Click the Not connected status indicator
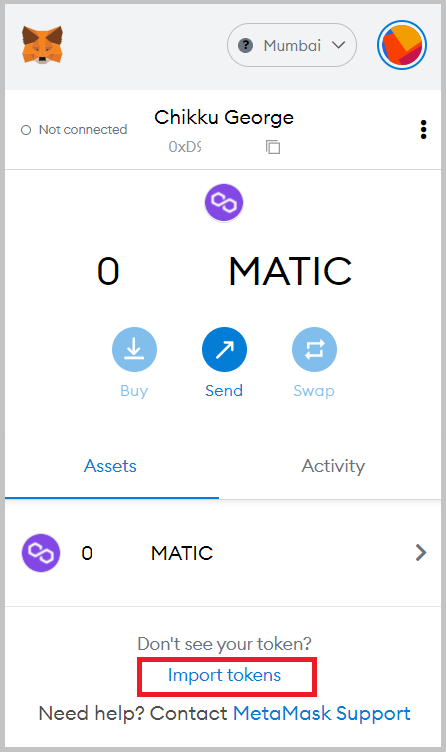Image resolution: width=446 pixels, height=752 pixels. coord(74,129)
